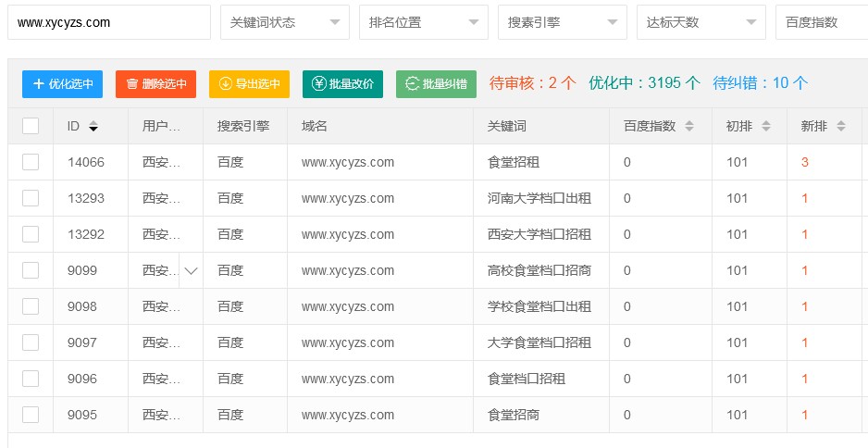
Task: Sort by ID column arrow icon
Action: click(93, 127)
